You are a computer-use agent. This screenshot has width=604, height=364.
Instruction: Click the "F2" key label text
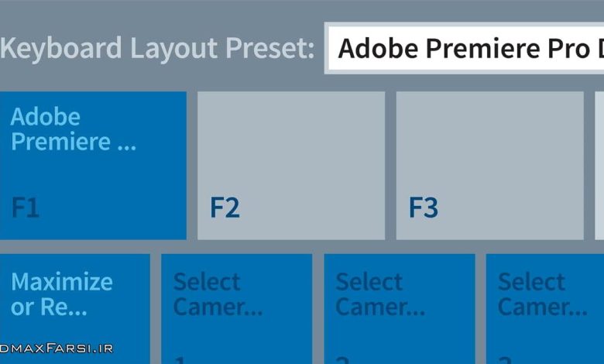(x=225, y=208)
